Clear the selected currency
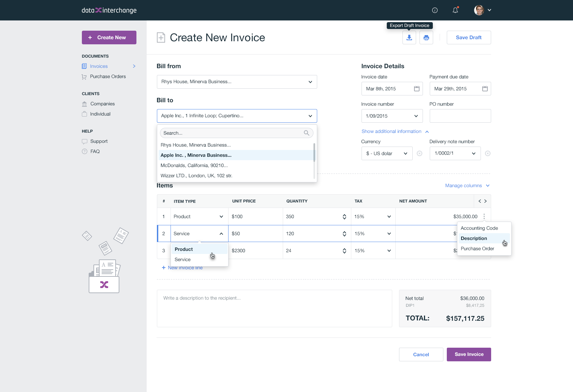 click(x=419, y=153)
